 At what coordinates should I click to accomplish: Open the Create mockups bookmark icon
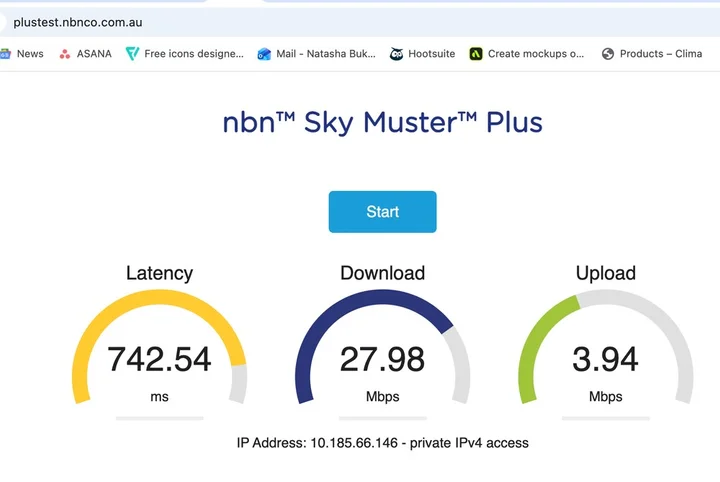(476, 54)
